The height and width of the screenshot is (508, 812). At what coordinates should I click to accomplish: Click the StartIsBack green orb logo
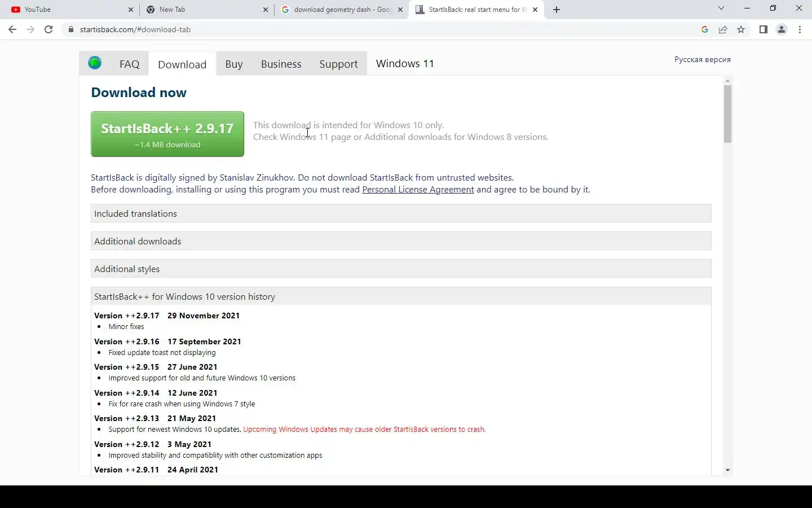click(95, 63)
